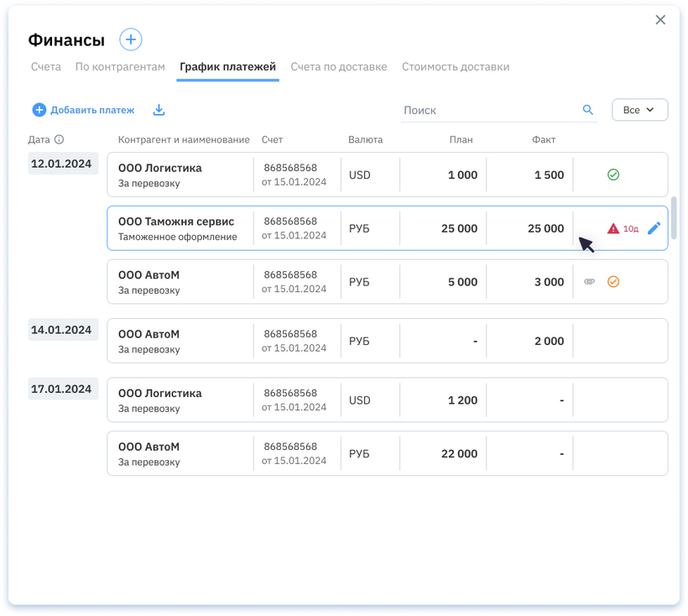Image resolution: width=688 pixels, height=616 pixels.
Task: Select the 22 000 РУБ ООО АвтоМ payment row
Action: (x=387, y=453)
